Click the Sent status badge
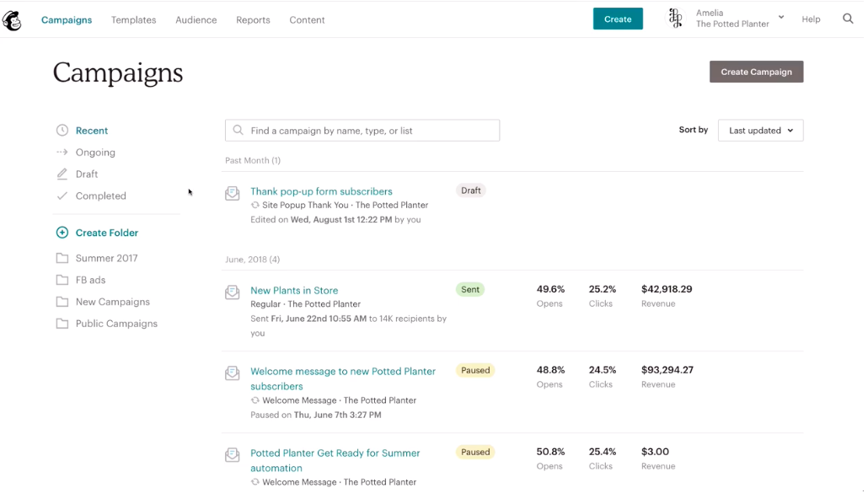 [x=470, y=290]
